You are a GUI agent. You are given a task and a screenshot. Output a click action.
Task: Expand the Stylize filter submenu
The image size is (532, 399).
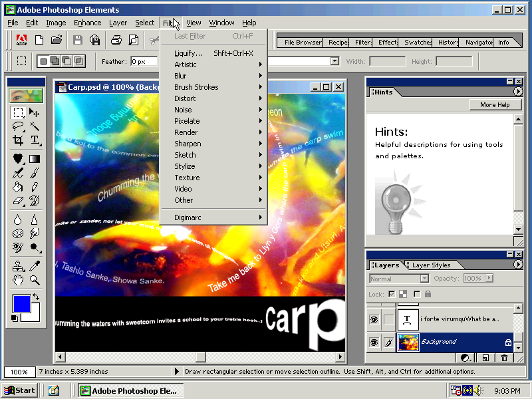(x=213, y=166)
